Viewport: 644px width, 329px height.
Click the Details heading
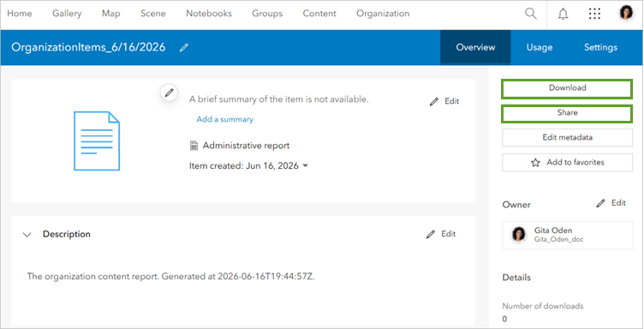point(516,278)
